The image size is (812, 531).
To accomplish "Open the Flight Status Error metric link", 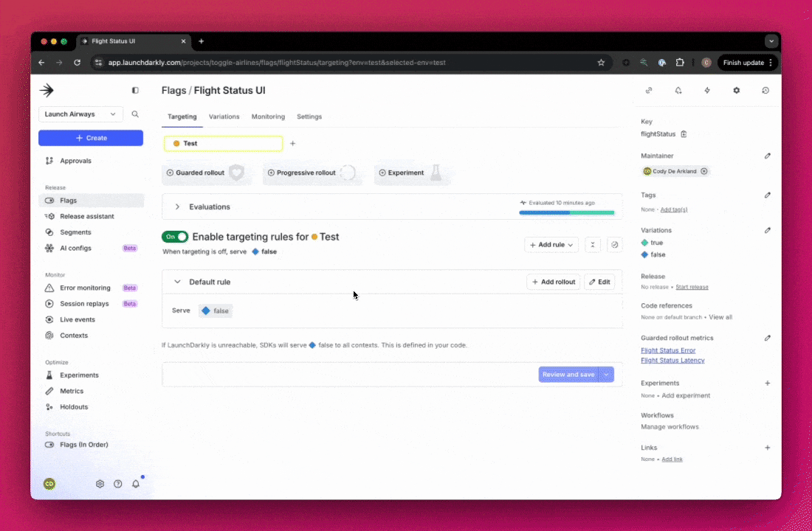I will (x=668, y=350).
